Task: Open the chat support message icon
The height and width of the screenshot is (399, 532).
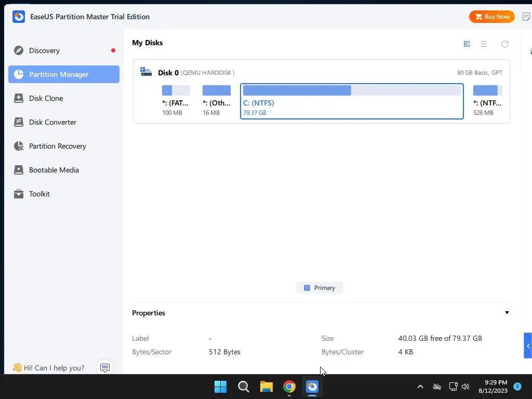Action: coord(105,368)
